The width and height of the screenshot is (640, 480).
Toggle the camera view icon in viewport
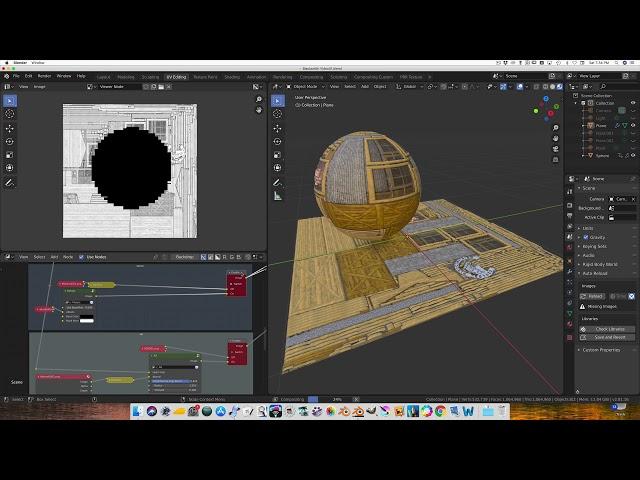coord(556,149)
